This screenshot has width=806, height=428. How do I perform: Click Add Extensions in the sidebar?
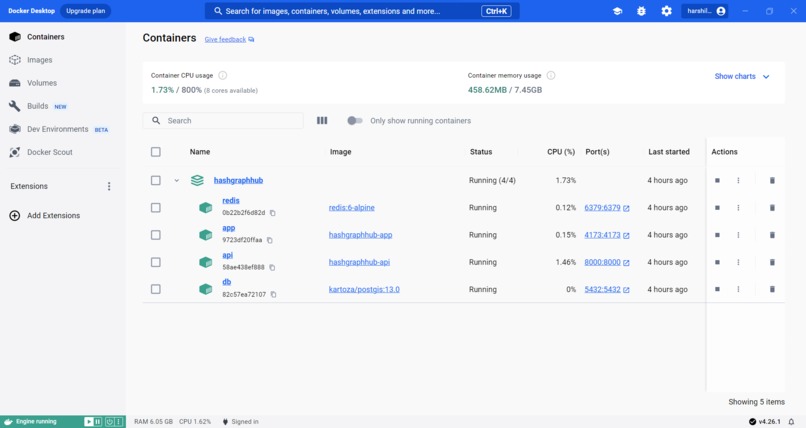tap(45, 216)
